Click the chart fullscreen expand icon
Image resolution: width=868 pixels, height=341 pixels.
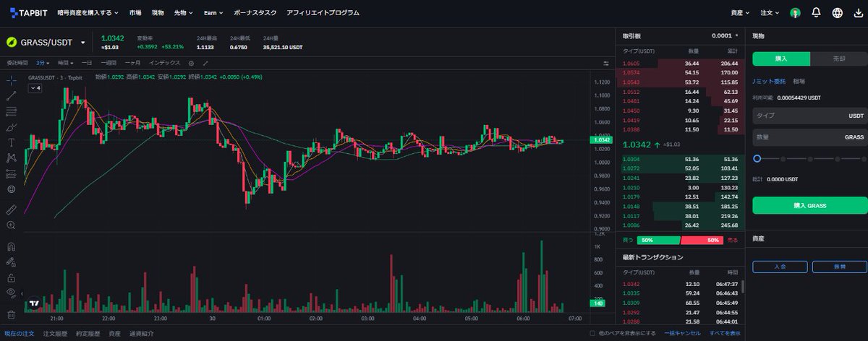(x=205, y=63)
